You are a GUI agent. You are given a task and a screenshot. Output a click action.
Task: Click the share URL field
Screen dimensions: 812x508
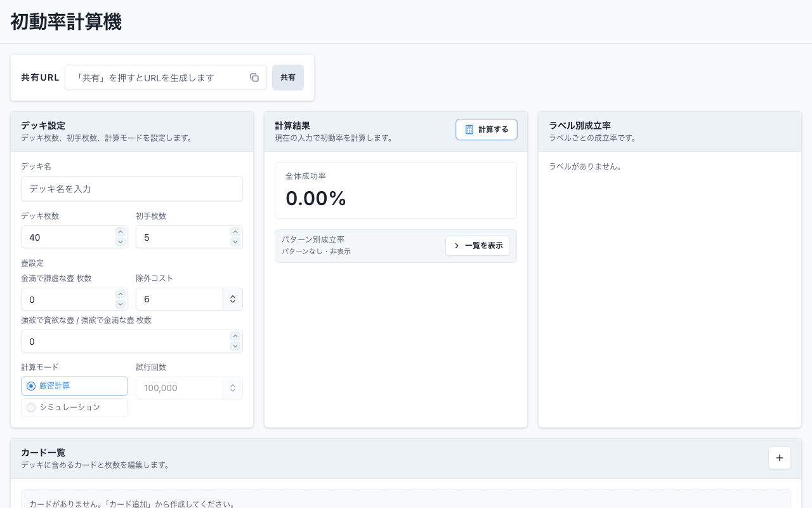(166, 77)
